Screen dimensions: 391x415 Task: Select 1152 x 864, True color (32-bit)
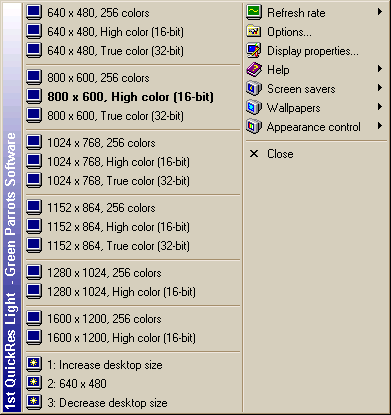click(133, 246)
